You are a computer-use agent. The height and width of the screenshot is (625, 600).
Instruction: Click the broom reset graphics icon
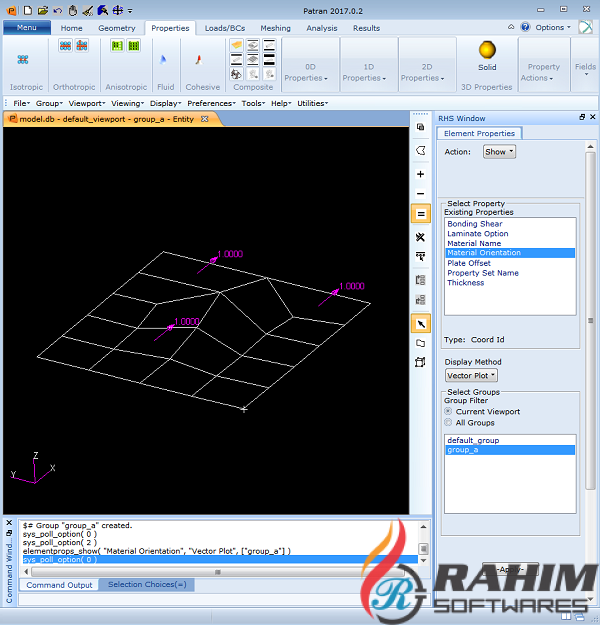(x=88, y=11)
